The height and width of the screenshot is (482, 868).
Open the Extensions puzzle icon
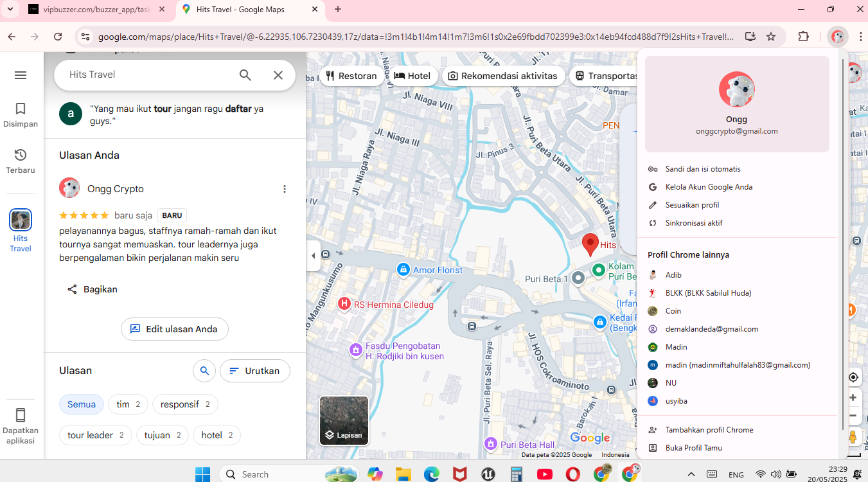click(x=803, y=37)
